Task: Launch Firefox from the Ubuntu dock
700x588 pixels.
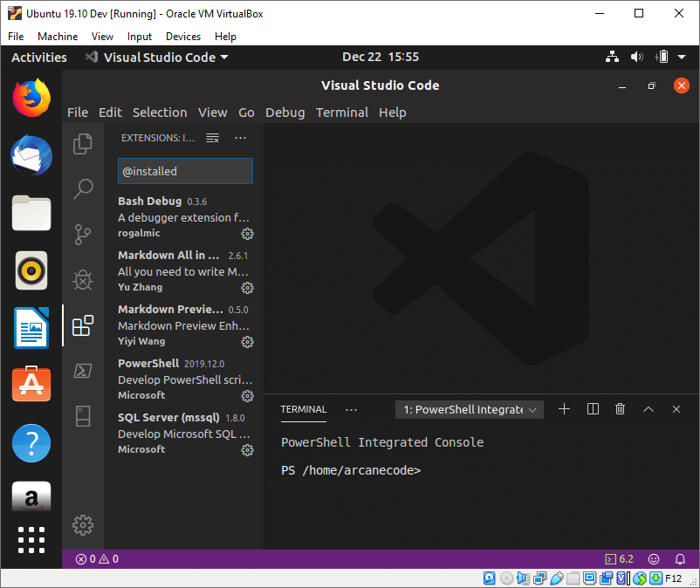Action: 31,98
